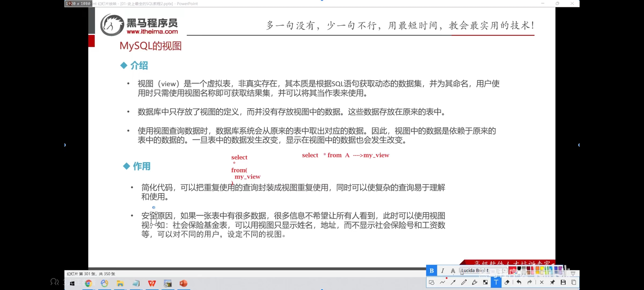Screen dimensions: 644x290
Task: Pick the yellow color swatch
Action: pos(542,268)
